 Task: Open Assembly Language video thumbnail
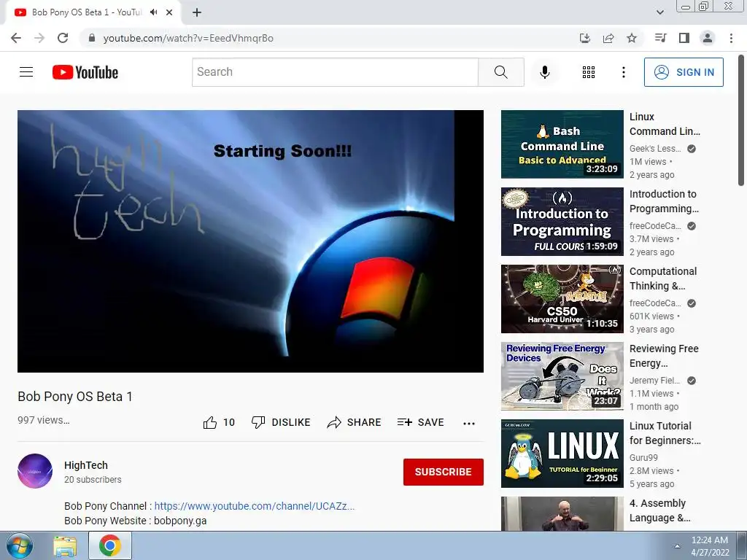pos(562,514)
